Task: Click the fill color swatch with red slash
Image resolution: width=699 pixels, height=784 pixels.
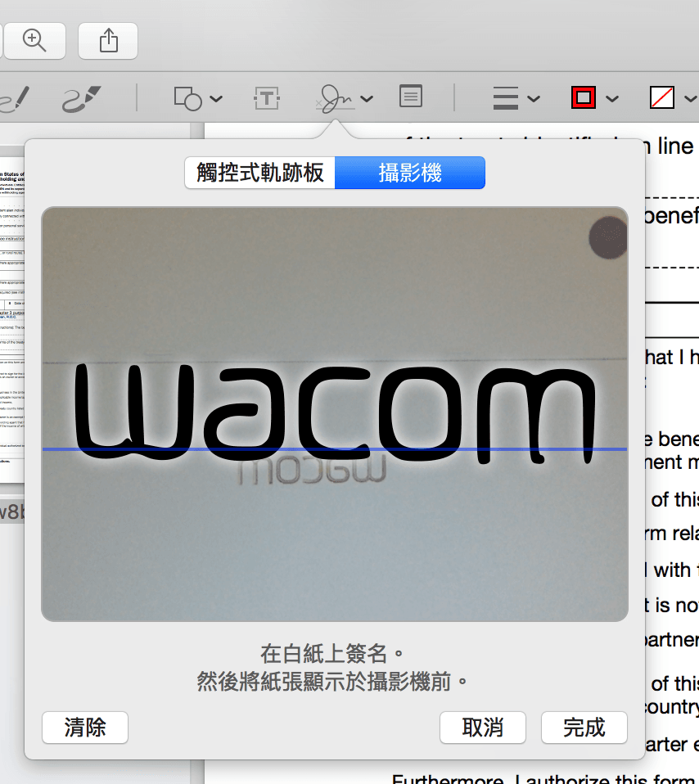Action: [662, 97]
